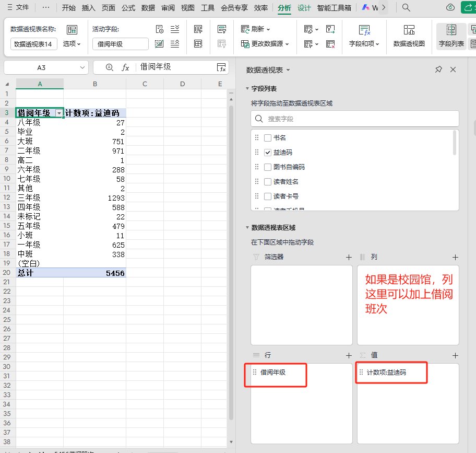Click the fx insert function icon
The width and height of the screenshot is (476, 453).
click(125, 67)
